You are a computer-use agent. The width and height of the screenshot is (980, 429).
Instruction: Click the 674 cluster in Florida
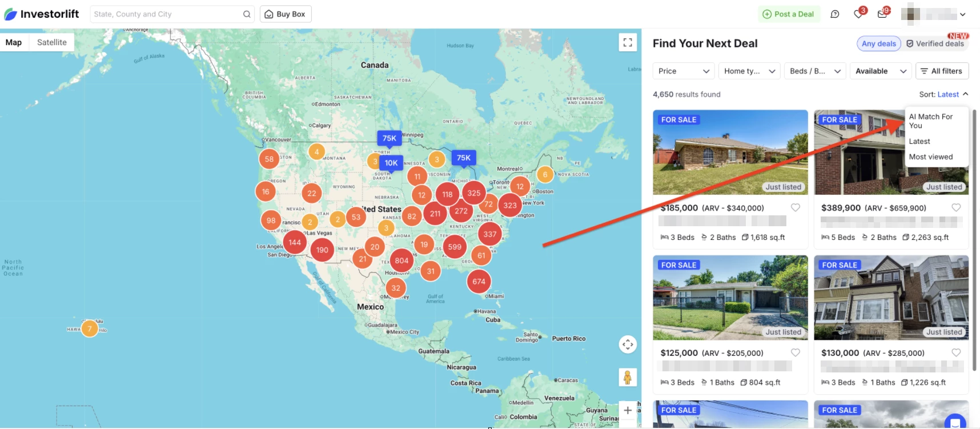click(x=479, y=281)
